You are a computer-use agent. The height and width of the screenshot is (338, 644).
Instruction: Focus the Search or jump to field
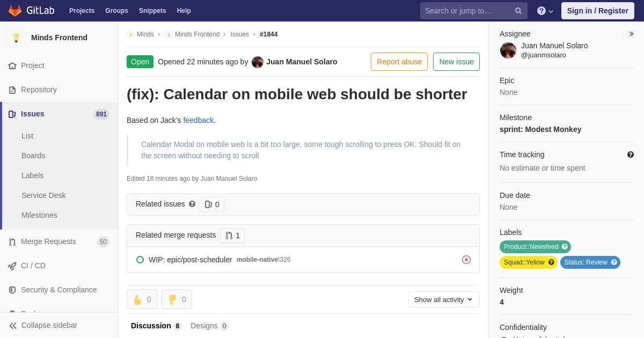(468, 11)
